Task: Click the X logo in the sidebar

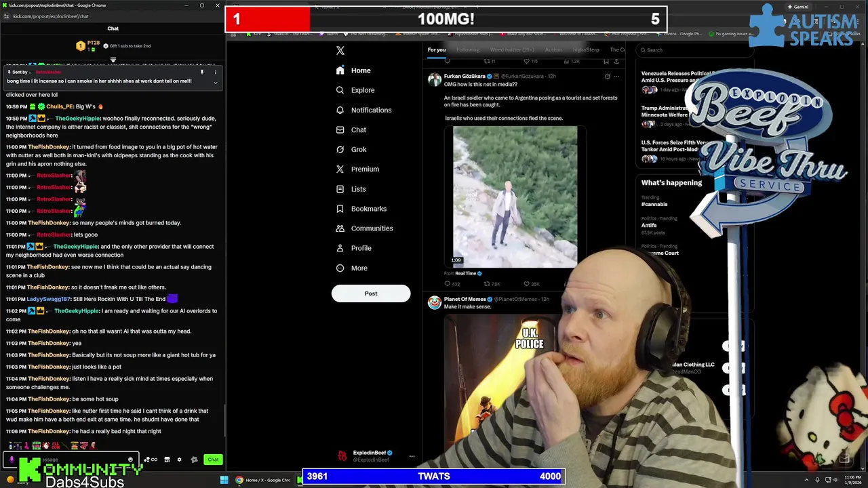Action: click(x=340, y=51)
